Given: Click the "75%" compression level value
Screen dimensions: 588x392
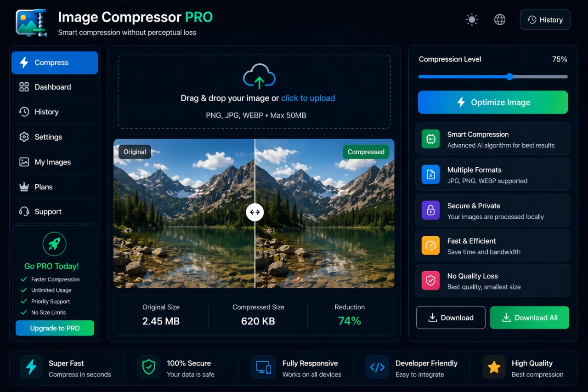Looking at the screenshot, I should [560, 59].
